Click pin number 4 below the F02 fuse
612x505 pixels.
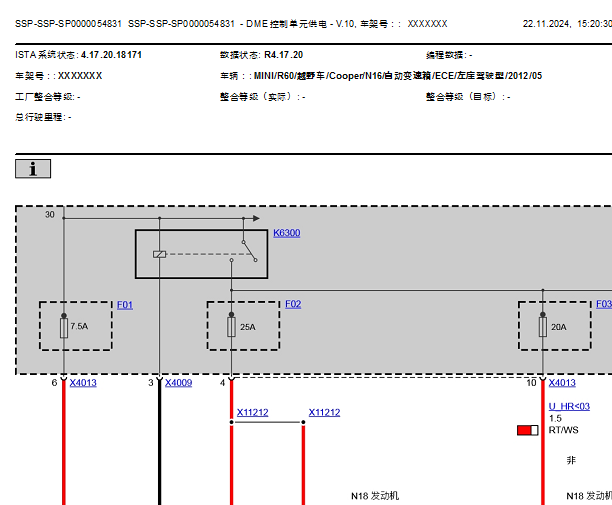click(222, 383)
